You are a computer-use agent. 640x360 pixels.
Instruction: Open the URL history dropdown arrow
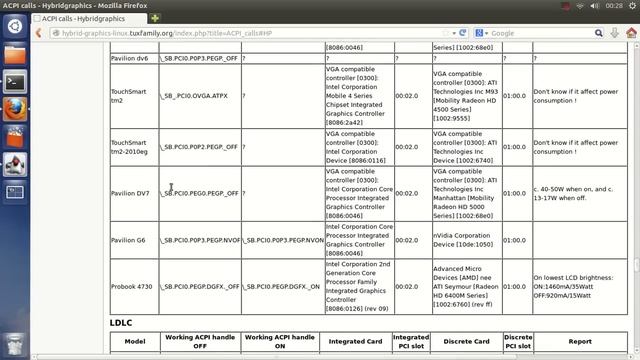click(x=454, y=33)
